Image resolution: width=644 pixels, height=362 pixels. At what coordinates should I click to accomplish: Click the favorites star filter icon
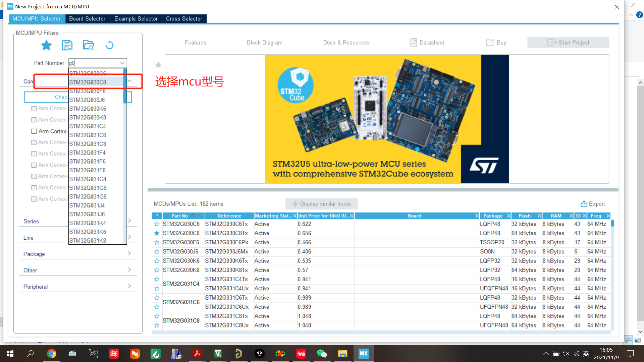coord(46,45)
